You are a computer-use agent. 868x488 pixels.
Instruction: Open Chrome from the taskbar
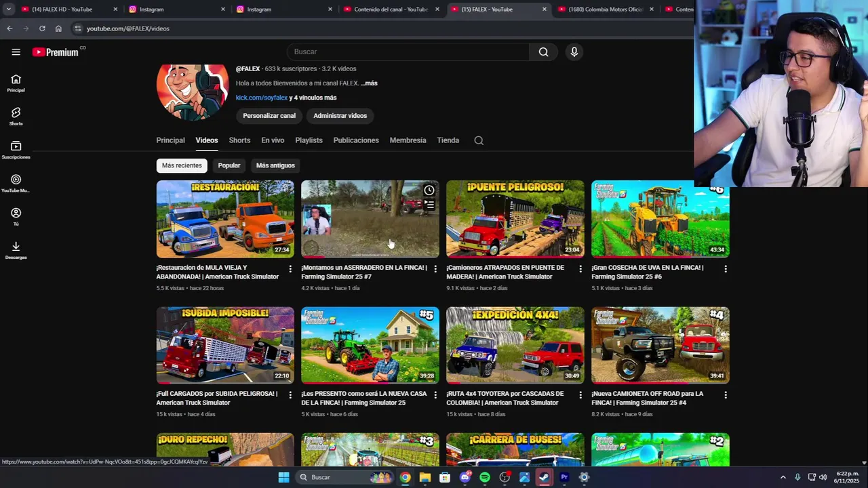(x=405, y=477)
